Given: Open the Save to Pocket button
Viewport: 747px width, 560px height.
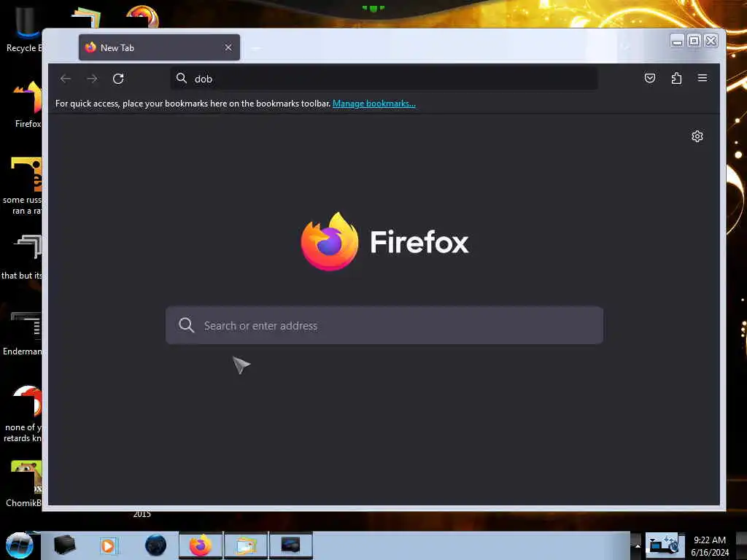Looking at the screenshot, I should (x=650, y=78).
